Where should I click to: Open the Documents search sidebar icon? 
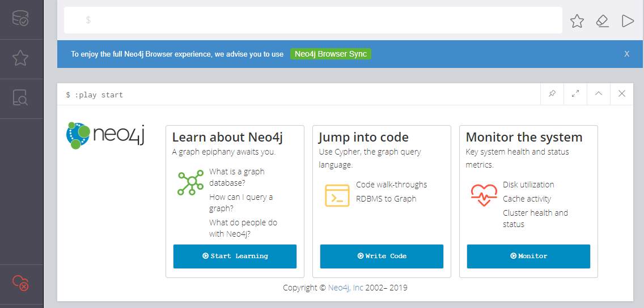[x=20, y=97]
